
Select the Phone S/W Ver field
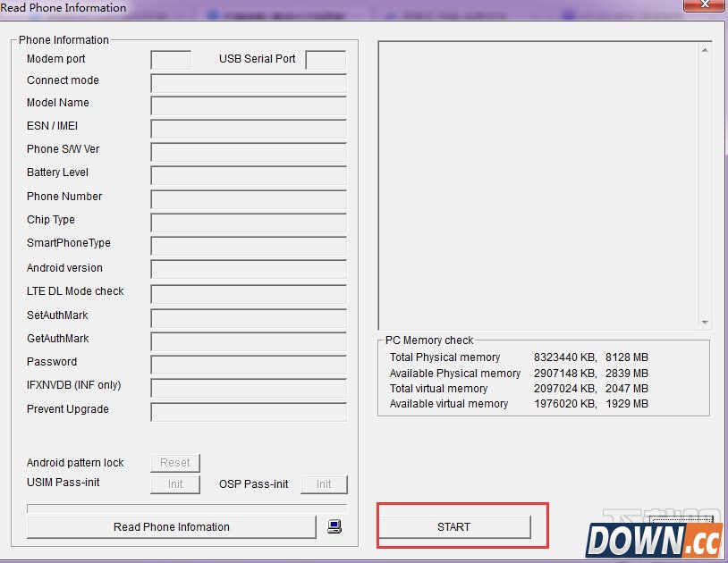coord(249,152)
